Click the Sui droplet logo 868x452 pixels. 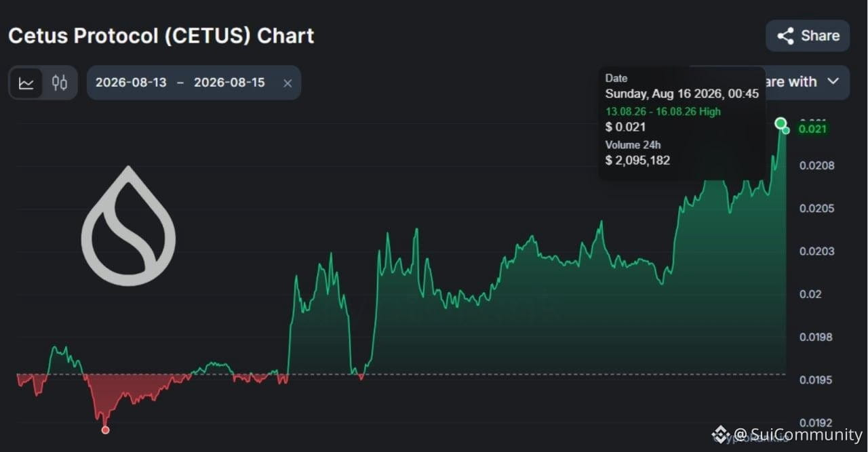tap(128, 224)
